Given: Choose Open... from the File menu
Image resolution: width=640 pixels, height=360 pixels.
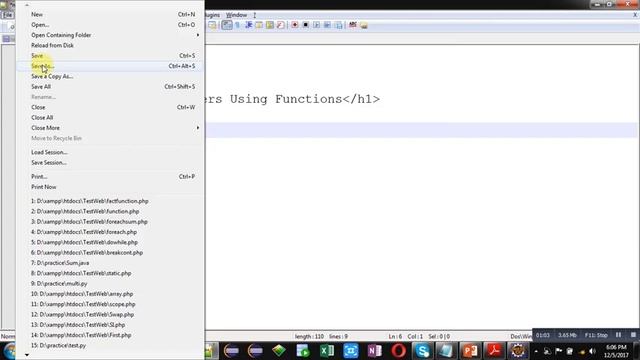Looking at the screenshot, I should point(110,24).
